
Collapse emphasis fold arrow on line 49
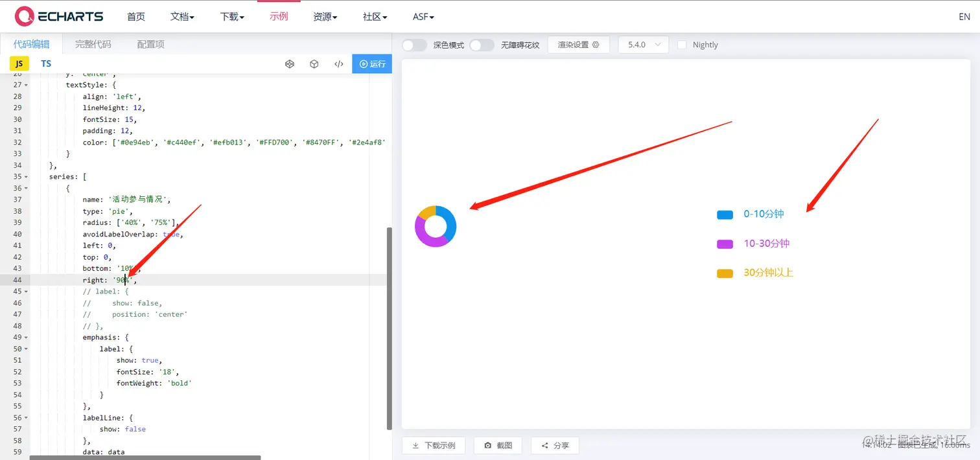click(26, 338)
